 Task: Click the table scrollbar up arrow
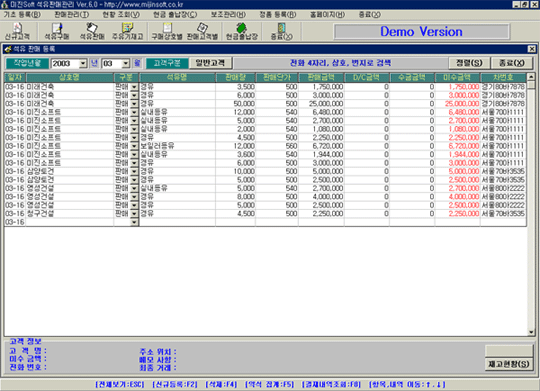(x=531, y=77)
